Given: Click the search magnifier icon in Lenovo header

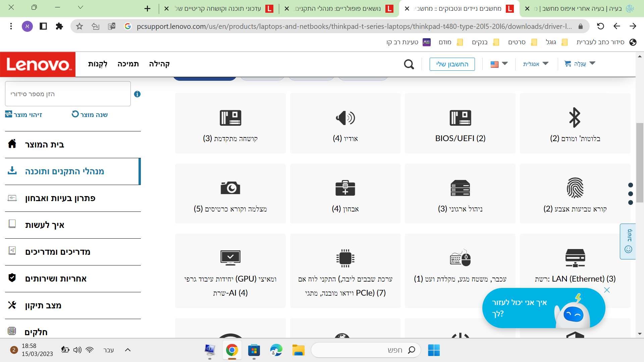Looking at the screenshot, I should pos(409,64).
